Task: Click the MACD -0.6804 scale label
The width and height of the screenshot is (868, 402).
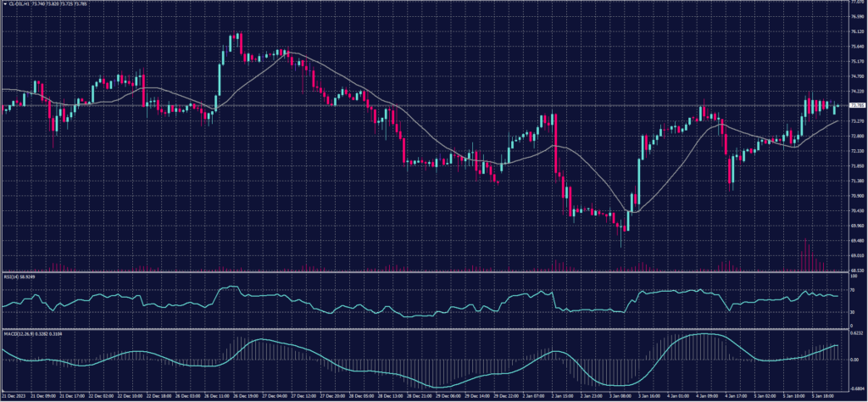Action: (x=856, y=386)
